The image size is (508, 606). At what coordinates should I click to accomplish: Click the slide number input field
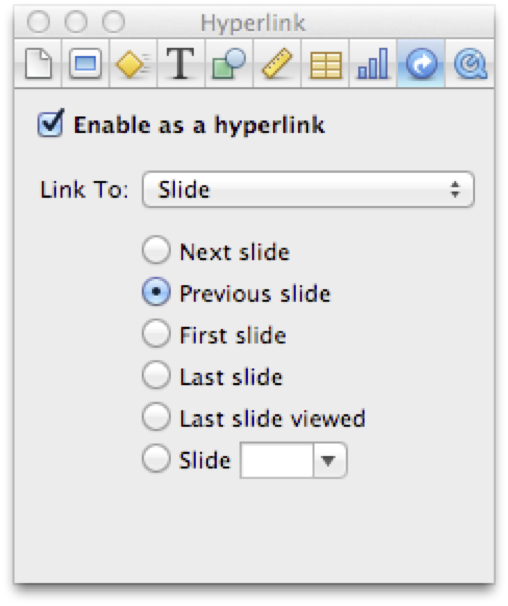[x=276, y=460]
